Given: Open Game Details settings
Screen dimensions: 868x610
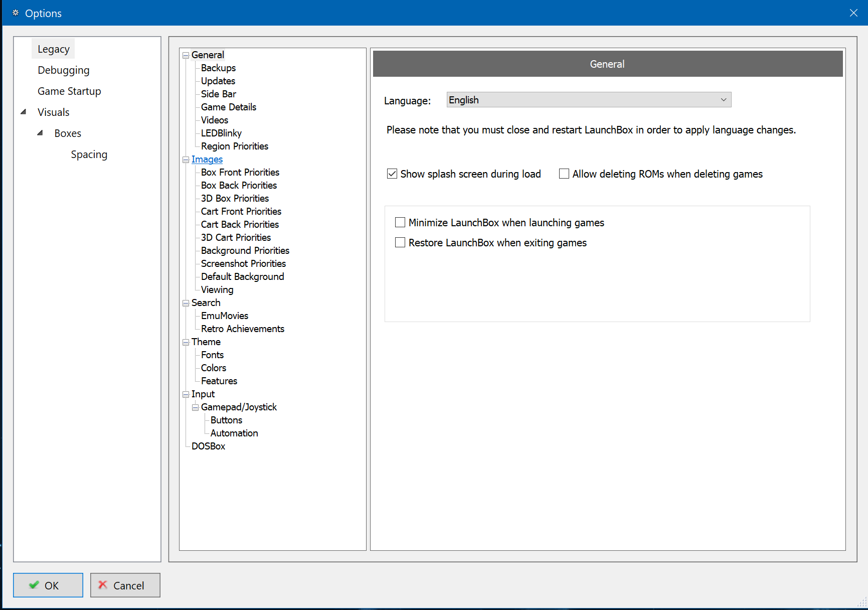Looking at the screenshot, I should tap(229, 107).
